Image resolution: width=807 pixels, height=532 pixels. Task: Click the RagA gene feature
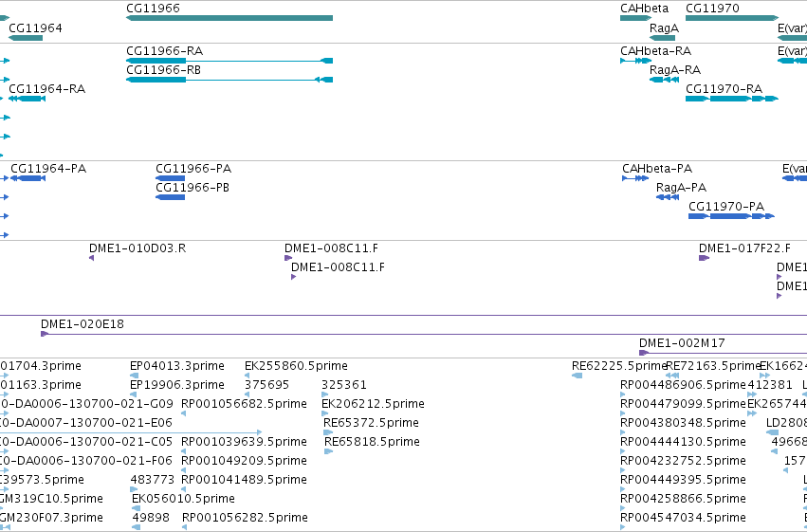coord(662,38)
